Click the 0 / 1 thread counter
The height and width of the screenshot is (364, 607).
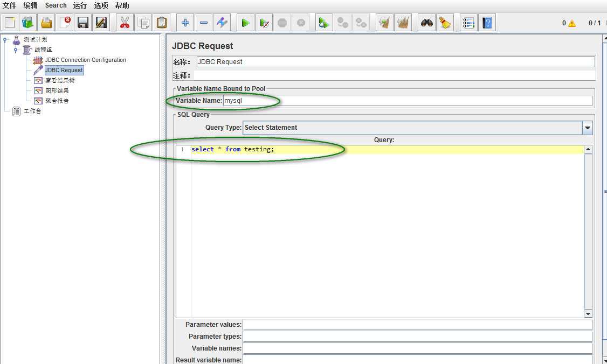tap(594, 23)
